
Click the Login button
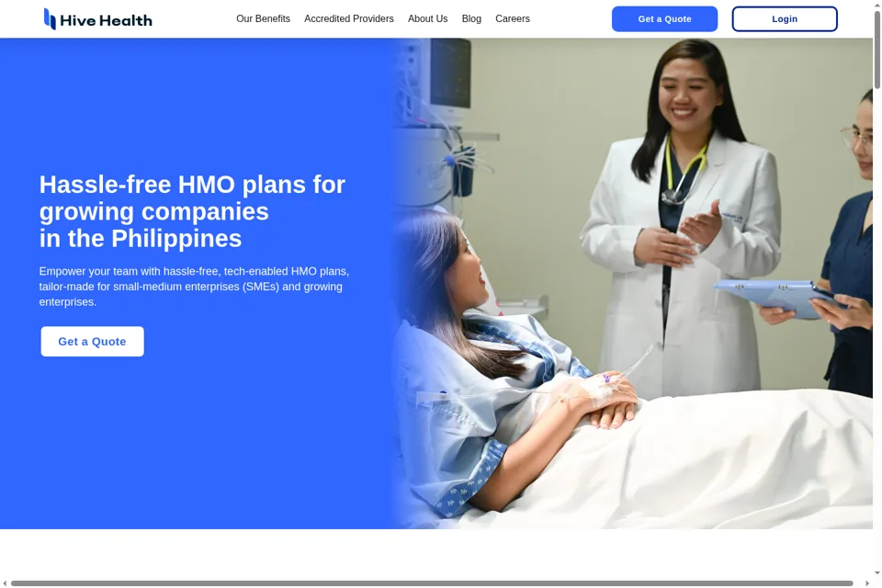tap(784, 19)
